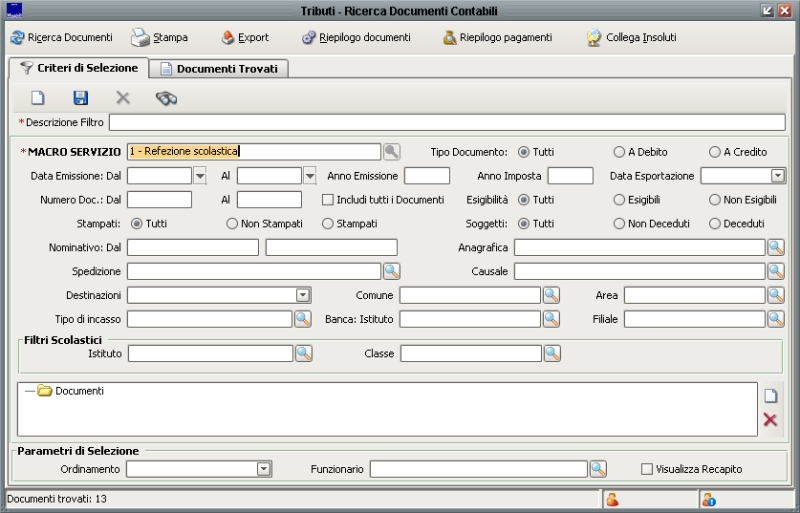The height and width of the screenshot is (513, 800).
Task: Click the grey X delete filter icon
Action: pyautogui.click(x=123, y=97)
